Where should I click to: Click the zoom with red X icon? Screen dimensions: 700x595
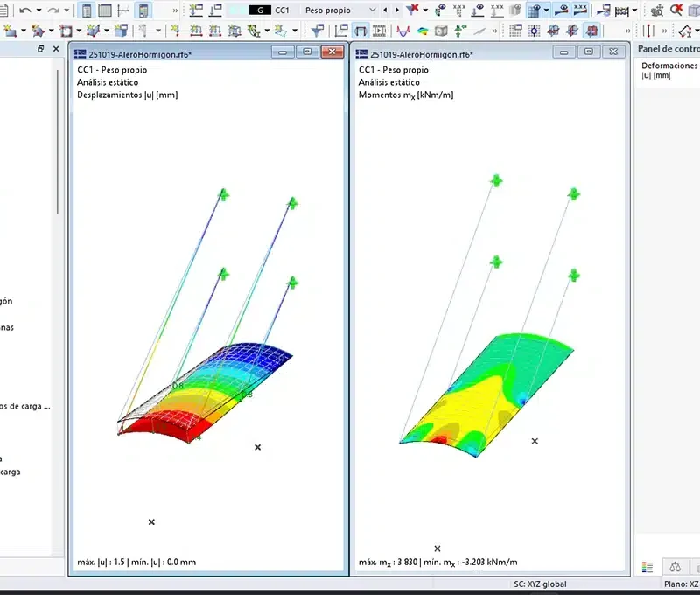tap(676, 9)
